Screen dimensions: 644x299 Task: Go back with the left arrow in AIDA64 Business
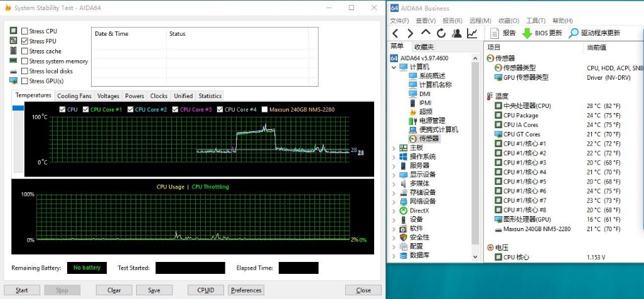click(395, 33)
